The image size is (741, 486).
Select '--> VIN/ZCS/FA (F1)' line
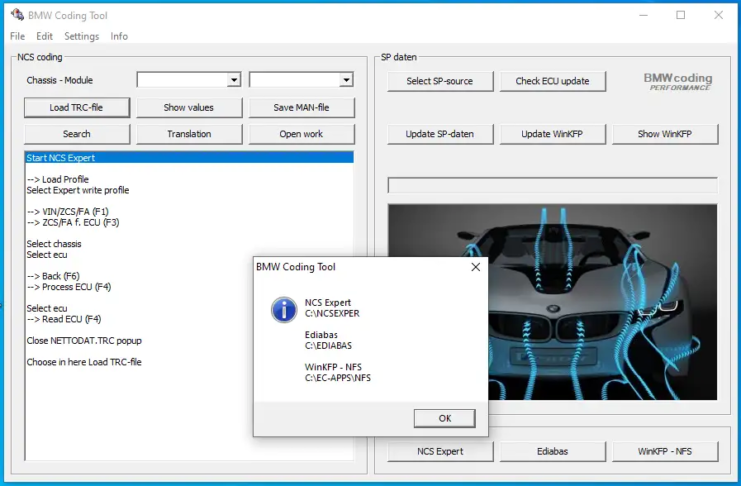pos(68,211)
